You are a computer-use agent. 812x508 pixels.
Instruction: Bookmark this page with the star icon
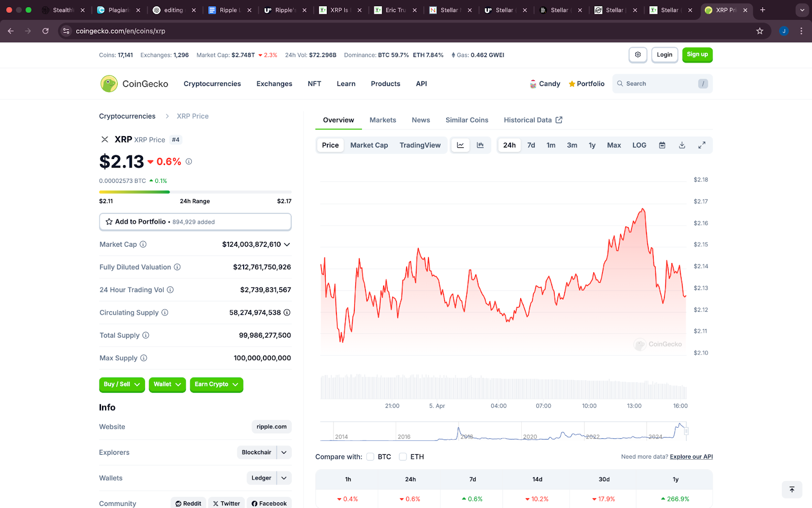point(760,31)
